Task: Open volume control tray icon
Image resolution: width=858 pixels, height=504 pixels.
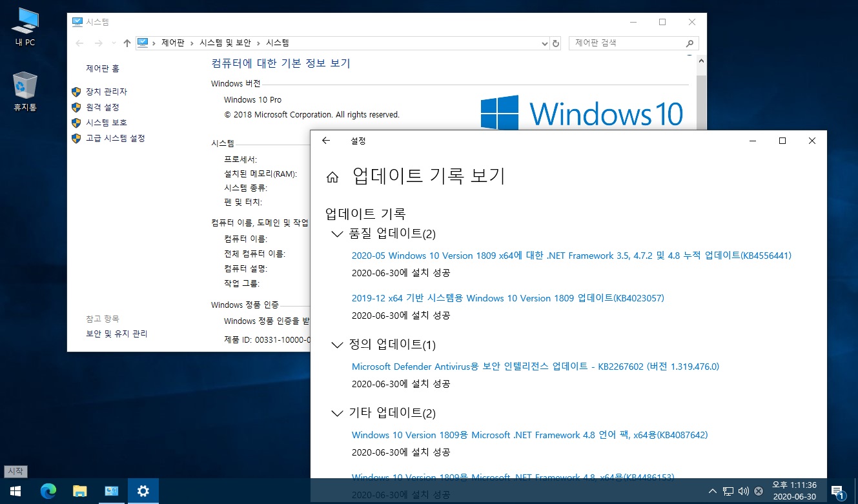Action: [743, 491]
